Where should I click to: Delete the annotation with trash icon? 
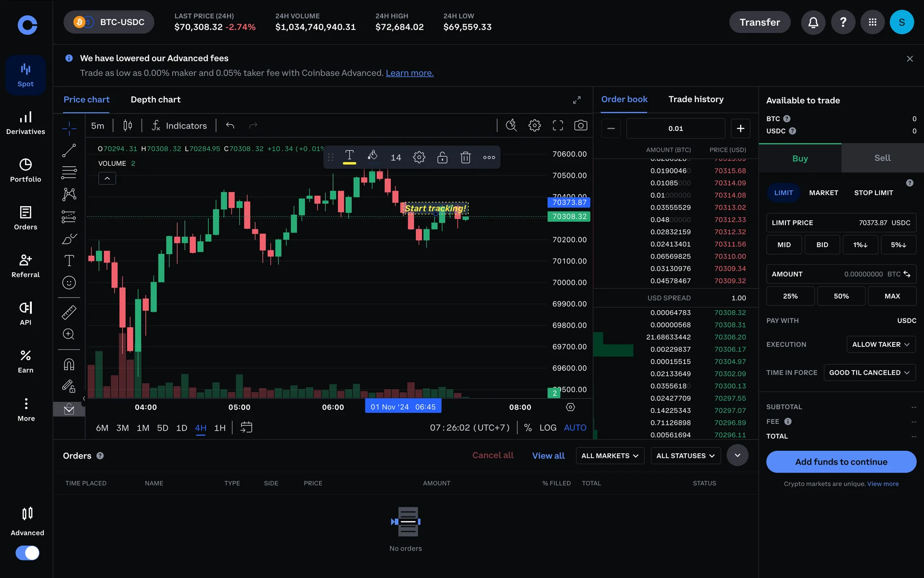click(465, 158)
